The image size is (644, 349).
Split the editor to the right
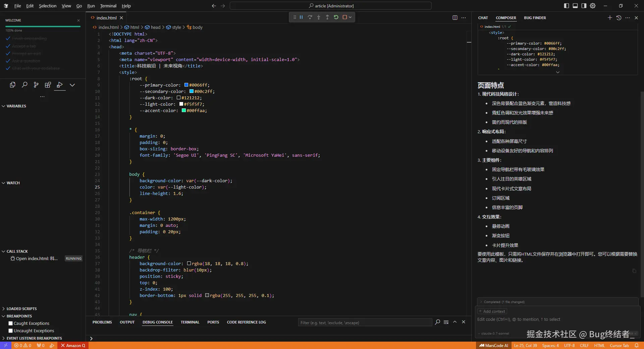coord(455,18)
